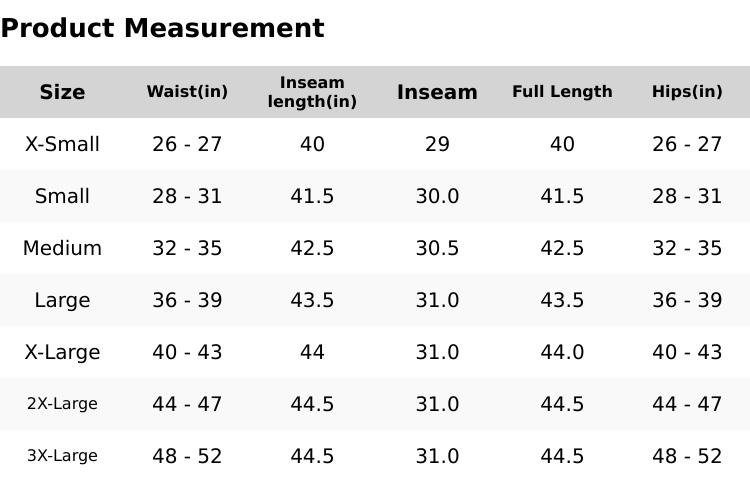Image resolution: width=750 pixels, height=482 pixels.
Task: Click the bold Inseam column header
Action: click(x=437, y=92)
